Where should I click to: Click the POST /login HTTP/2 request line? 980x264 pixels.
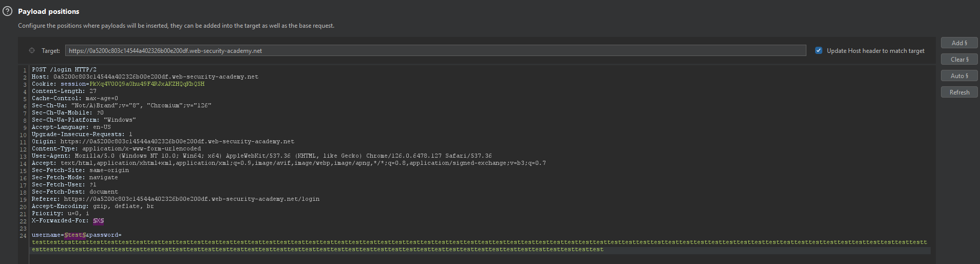64,70
